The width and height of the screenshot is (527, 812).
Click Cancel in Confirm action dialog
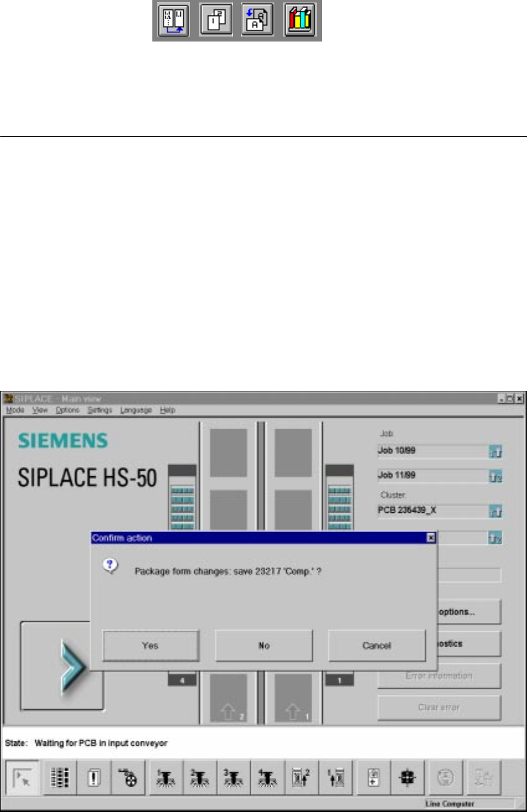377,645
